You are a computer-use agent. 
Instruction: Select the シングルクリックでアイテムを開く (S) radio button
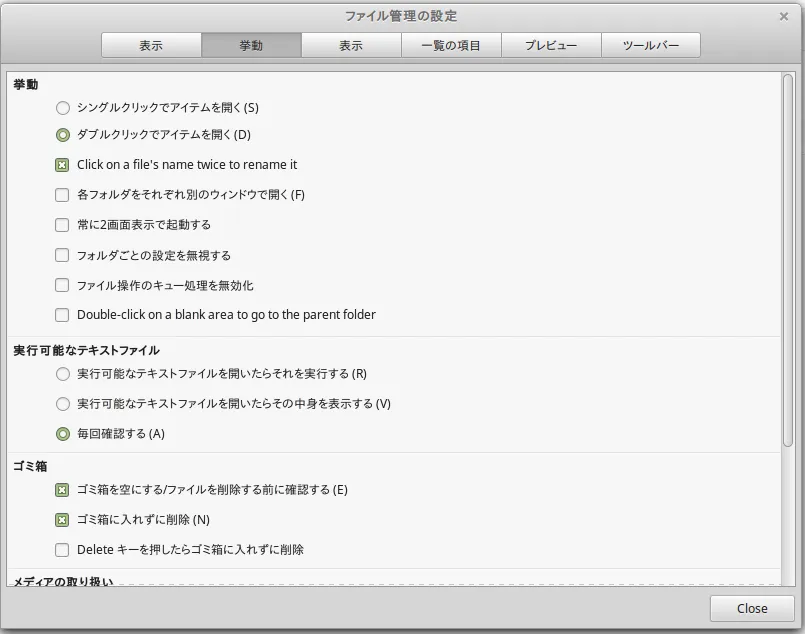click(63, 108)
